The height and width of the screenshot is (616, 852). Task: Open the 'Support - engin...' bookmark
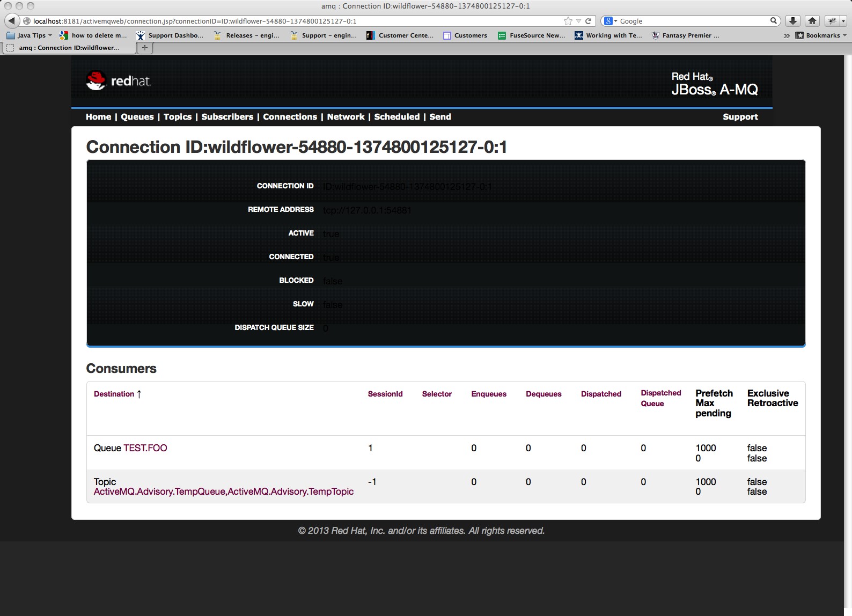tap(324, 35)
